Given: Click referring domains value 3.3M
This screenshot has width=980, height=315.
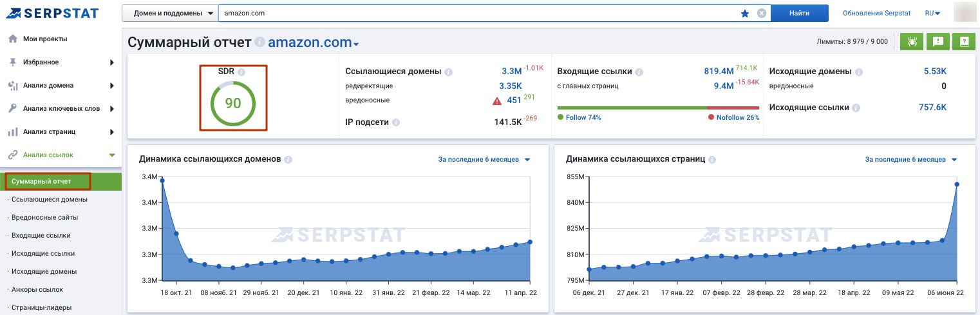Looking at the screenshot, I should [511, 72].
